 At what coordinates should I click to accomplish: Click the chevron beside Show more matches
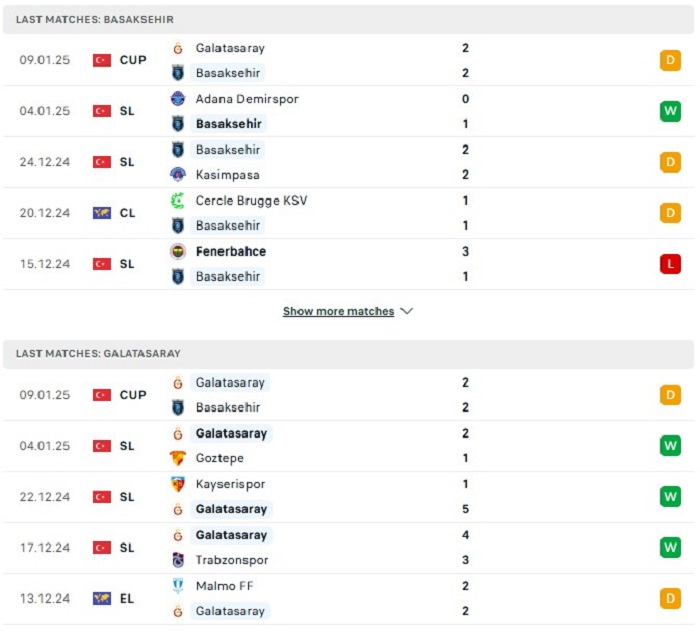pyautogui.click(x=406, y=311)
